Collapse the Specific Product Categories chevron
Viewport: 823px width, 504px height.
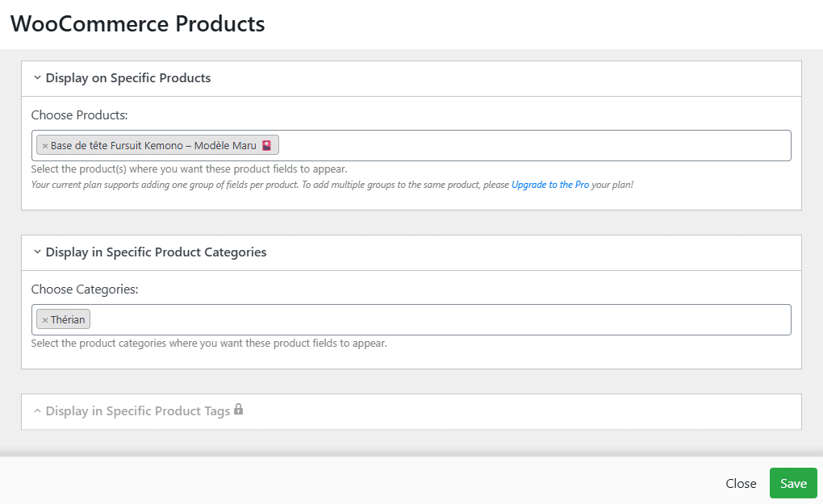[37, 252]
